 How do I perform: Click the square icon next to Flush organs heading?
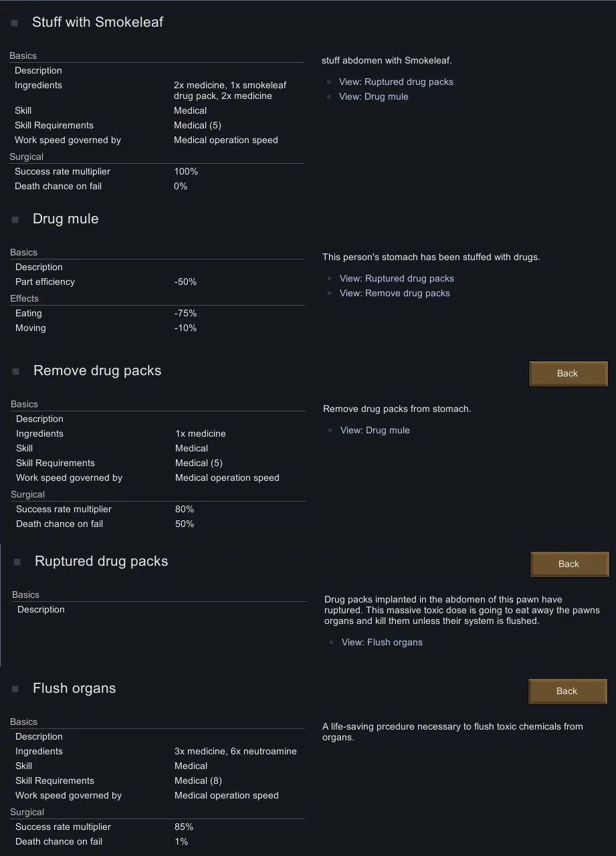[15, 689]
